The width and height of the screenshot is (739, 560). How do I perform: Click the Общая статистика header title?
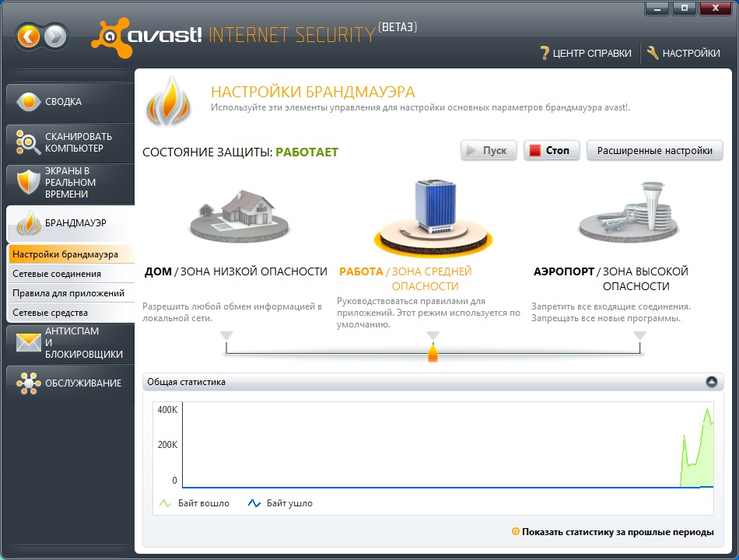(186, 382)
